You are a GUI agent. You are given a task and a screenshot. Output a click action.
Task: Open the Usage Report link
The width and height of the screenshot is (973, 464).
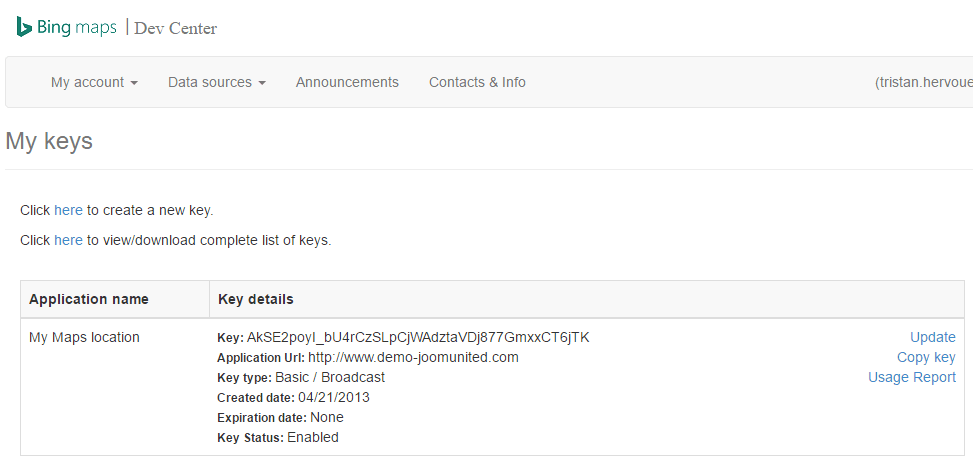click(912, 377)
